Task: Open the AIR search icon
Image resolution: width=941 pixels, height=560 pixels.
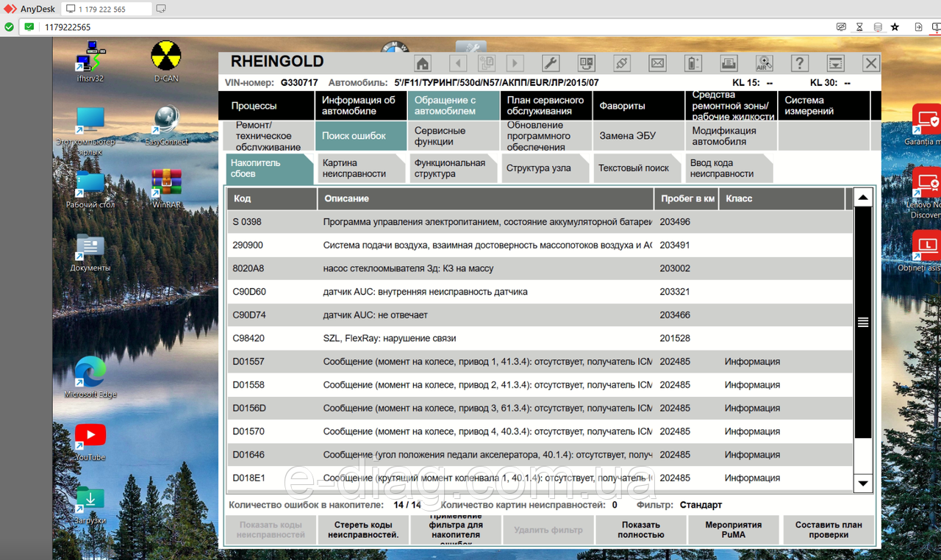Action: 765,63
